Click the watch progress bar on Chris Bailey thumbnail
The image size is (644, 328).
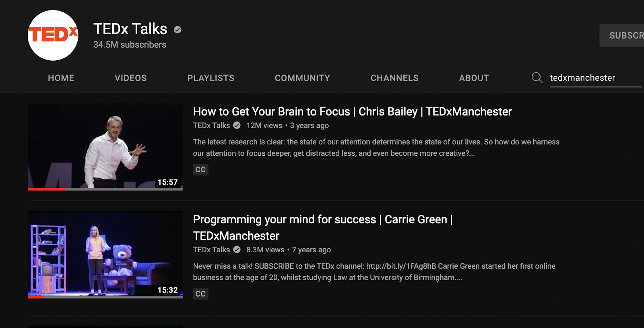click(x=105, y=189)
